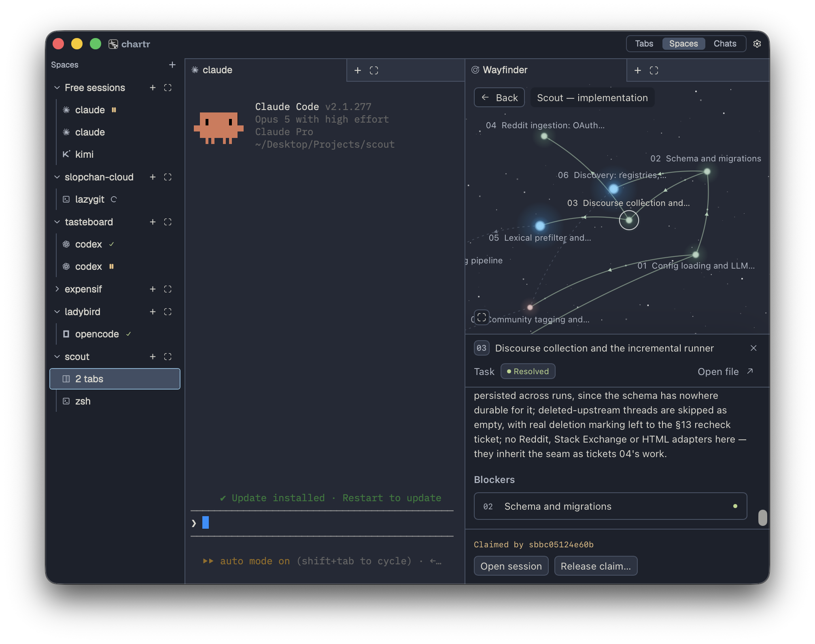This screenshot has height=644, width=815.
Task: Focus the Claude Code prompt input
Action: 322,523
